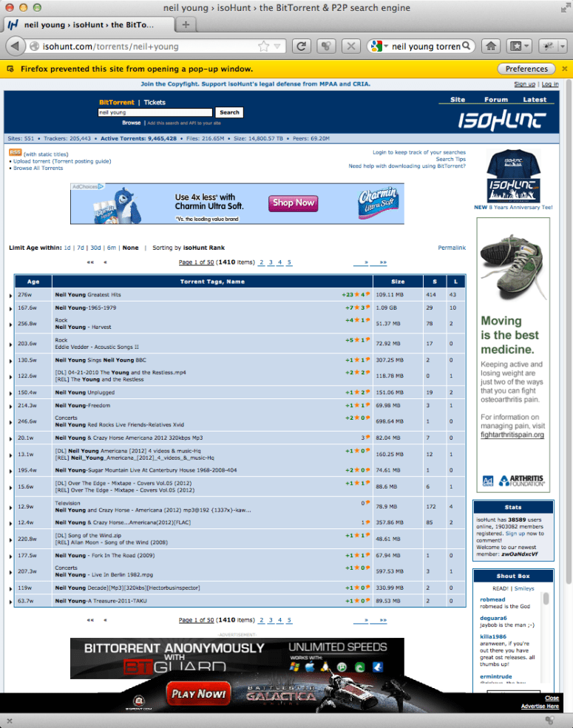Click the stop loading X toolbar button
Screen dimensions: 573x728
tap(351, 47)
